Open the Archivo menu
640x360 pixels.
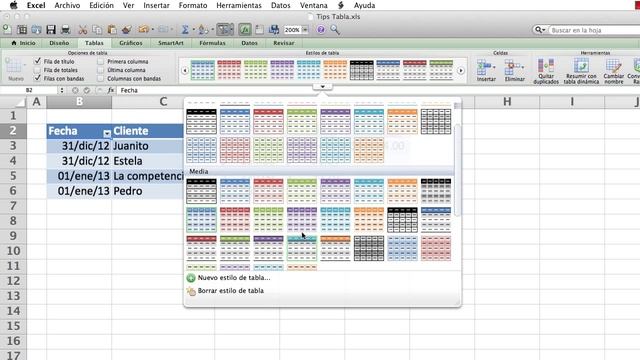[x=67, y=5]
